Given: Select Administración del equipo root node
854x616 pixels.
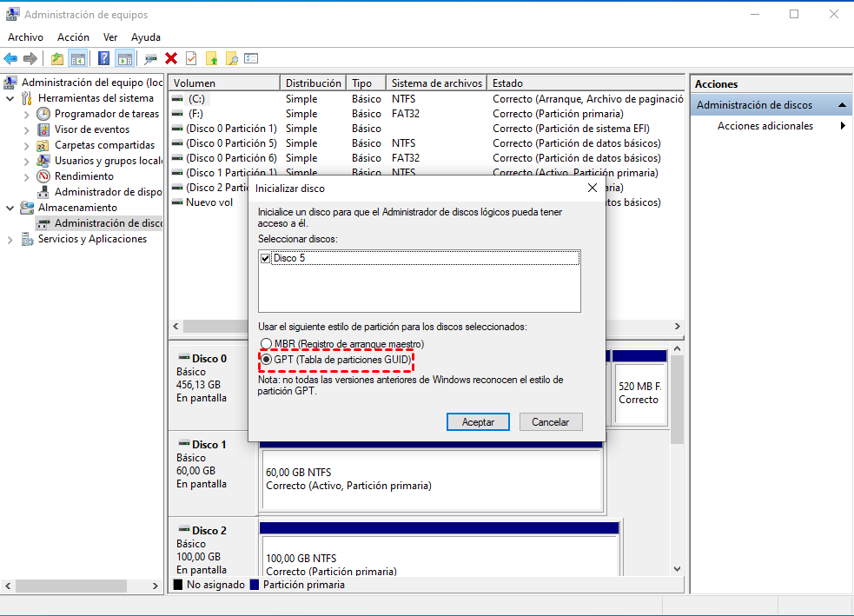Looking at the screenshot, I should pyautogui.click(x=83, y=83).
